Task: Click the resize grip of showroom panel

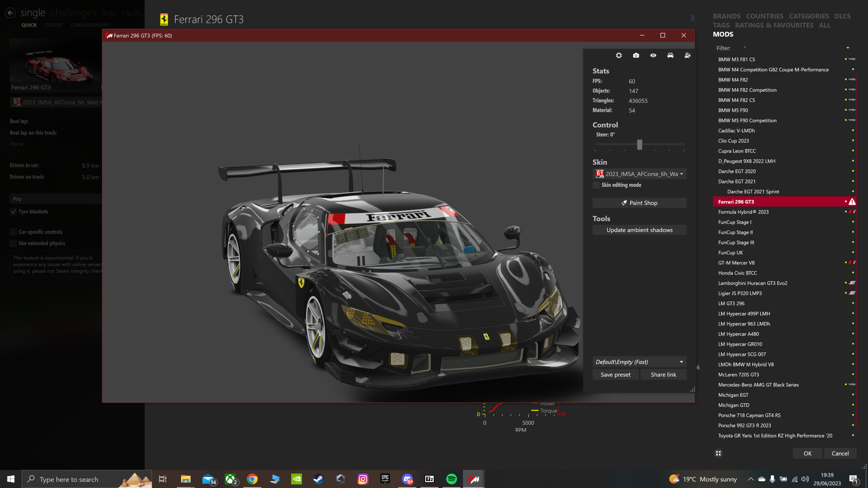Action: (x=693, y=389)
